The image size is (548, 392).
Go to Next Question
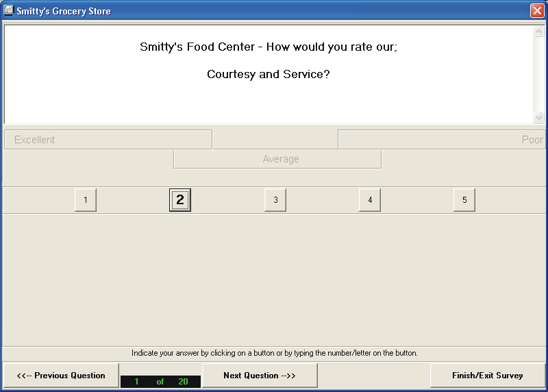pos(260,376)
